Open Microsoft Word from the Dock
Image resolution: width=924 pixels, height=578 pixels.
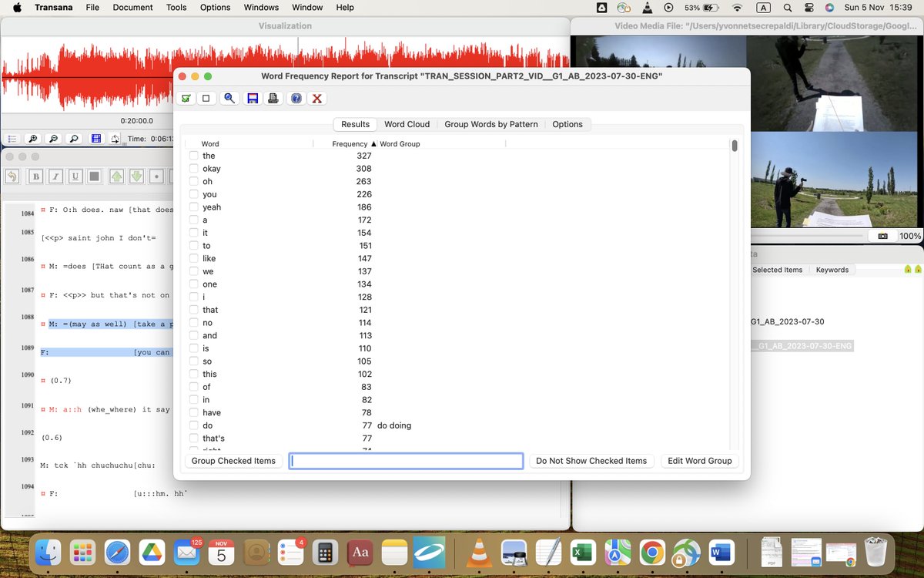(x=721, y=552)
